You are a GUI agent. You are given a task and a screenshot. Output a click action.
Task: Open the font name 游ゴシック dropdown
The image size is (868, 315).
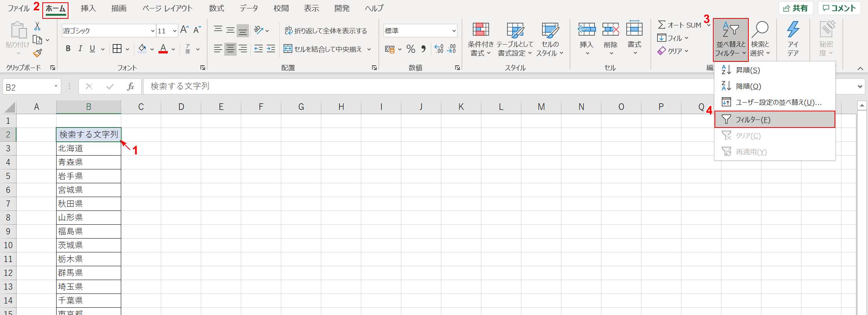coord(153,31)
